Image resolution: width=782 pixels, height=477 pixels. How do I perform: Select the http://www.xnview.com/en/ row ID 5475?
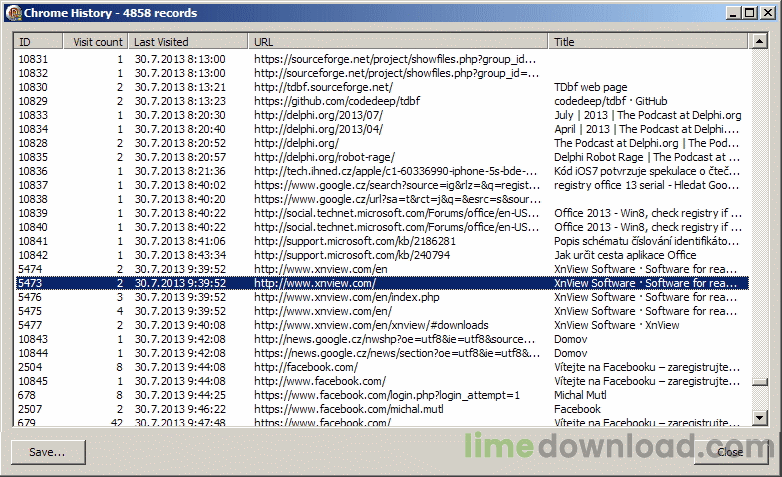[x=382, y=311]
